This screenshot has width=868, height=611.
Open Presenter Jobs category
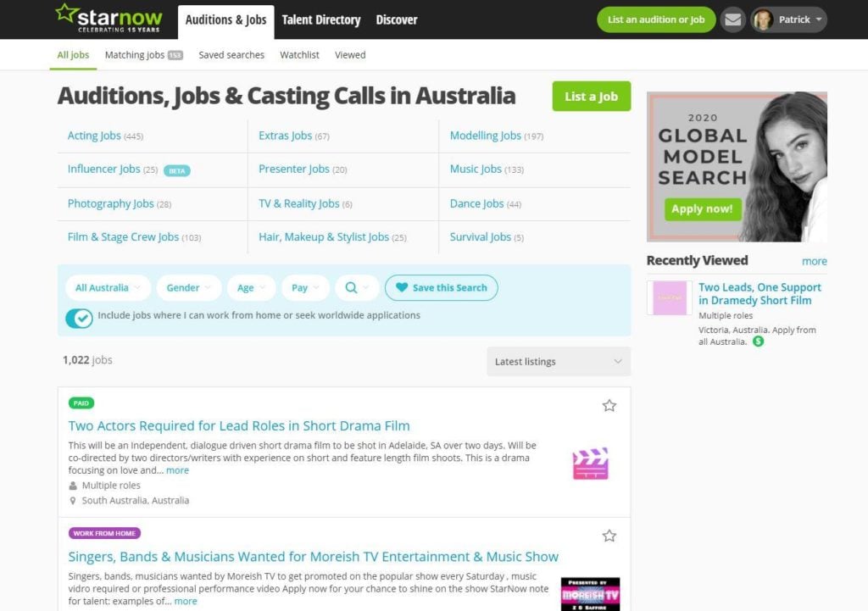click(x=294, y=169)
